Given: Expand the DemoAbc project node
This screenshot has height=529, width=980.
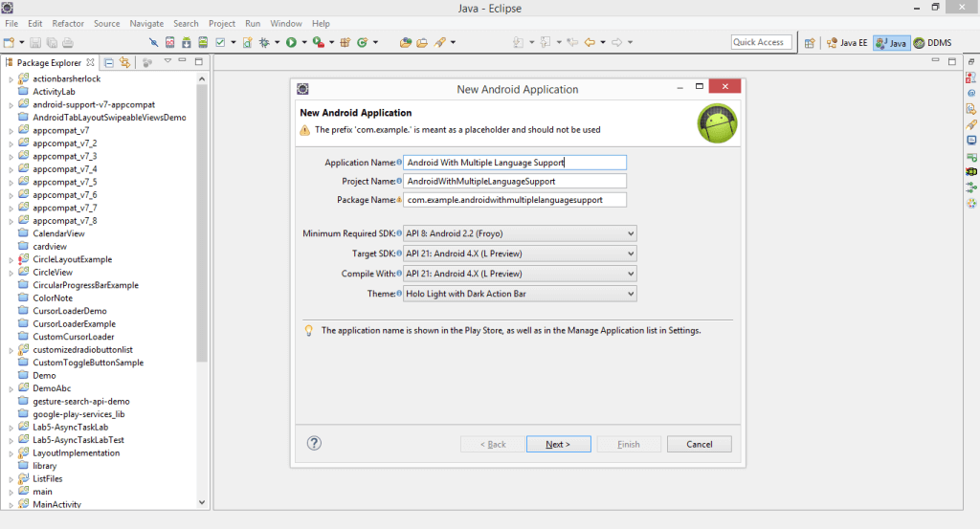Looking at the screenshot, I should (x=11, y=389).
